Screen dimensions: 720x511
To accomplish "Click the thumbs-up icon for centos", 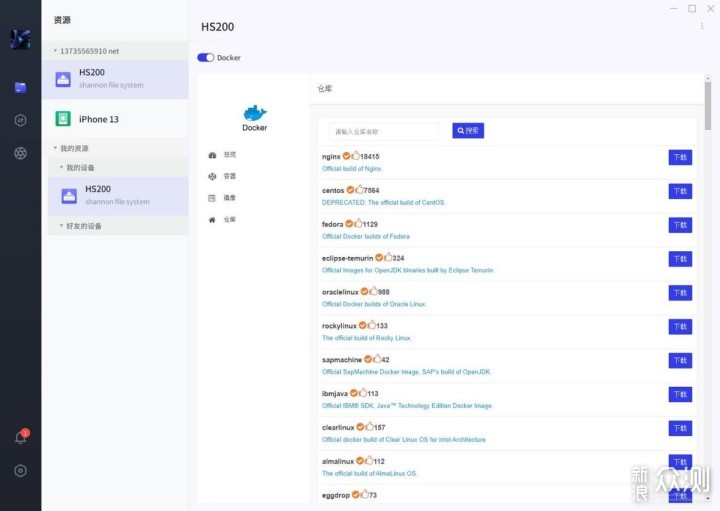I will point(359,189).
